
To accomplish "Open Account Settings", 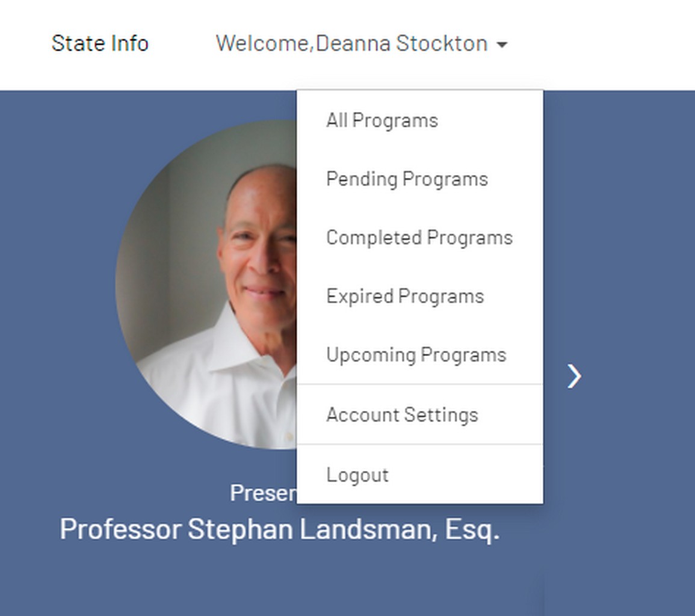I will coord(402,414).
